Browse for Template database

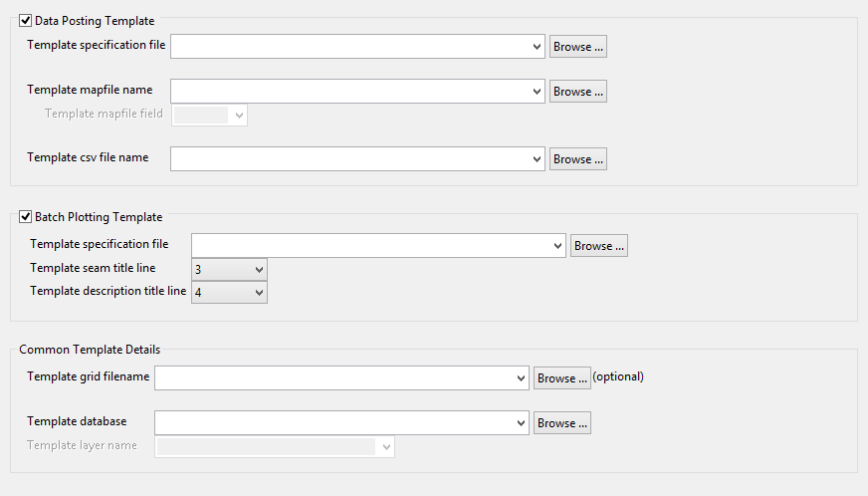[561, 423]
